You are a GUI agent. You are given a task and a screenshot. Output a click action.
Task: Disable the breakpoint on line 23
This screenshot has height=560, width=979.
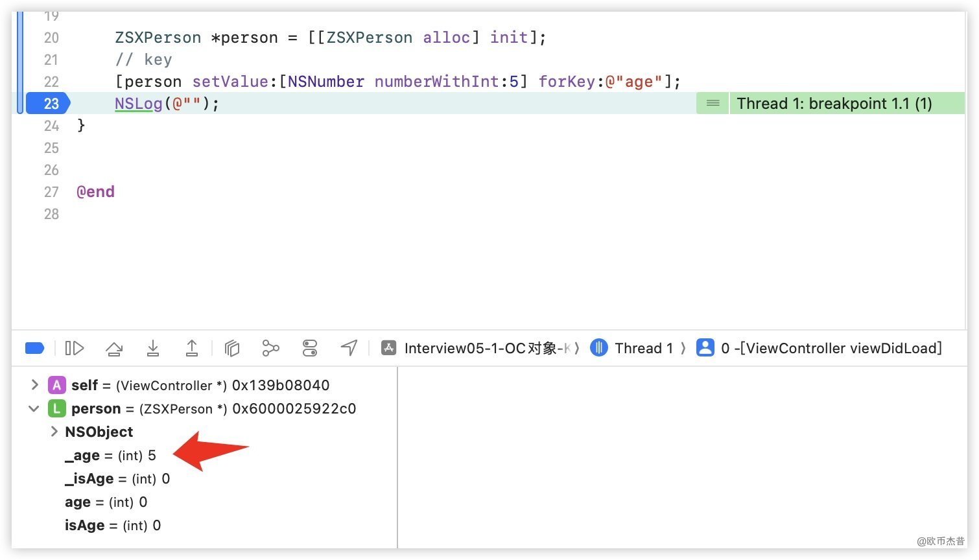tap(49, 104)
